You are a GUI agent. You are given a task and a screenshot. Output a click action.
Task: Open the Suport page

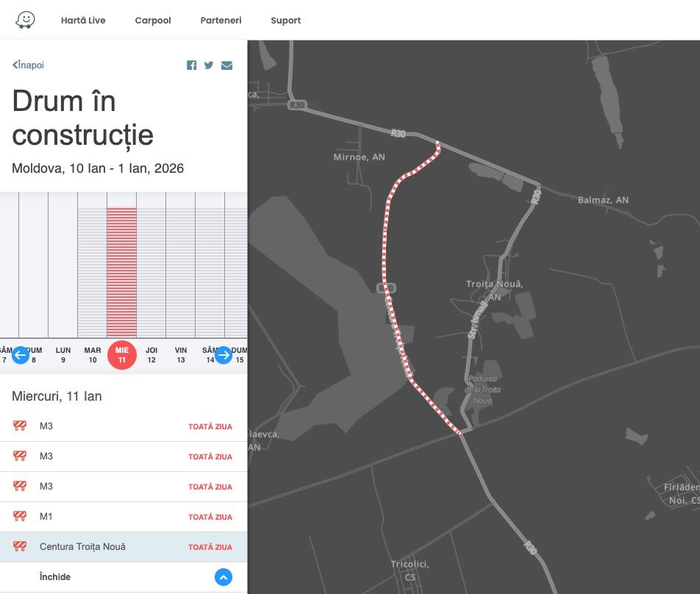285,21
